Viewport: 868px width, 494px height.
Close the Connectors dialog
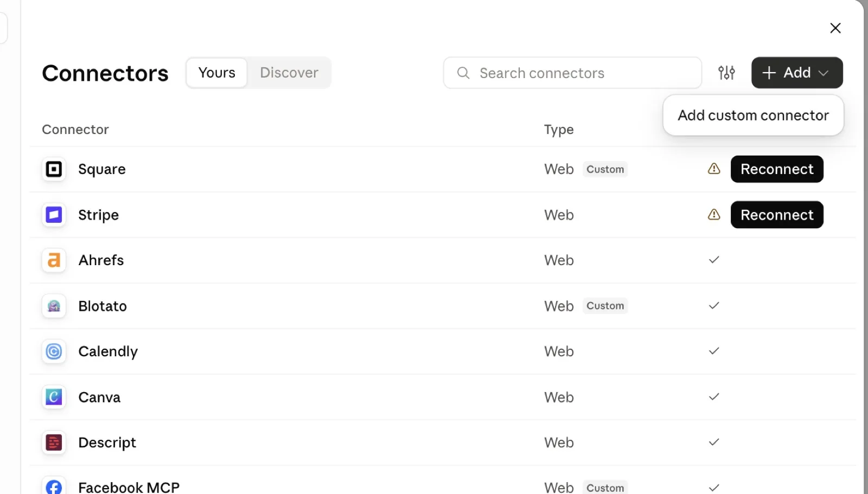point(835,28)
